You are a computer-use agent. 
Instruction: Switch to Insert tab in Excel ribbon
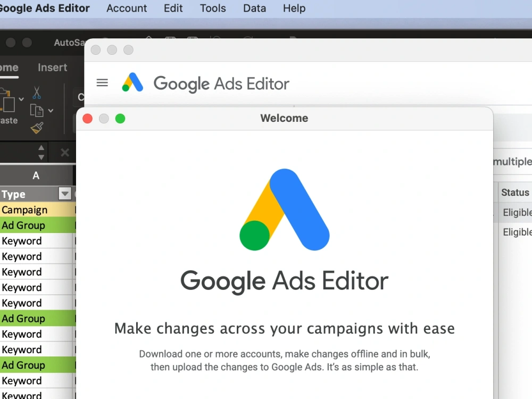52,68
